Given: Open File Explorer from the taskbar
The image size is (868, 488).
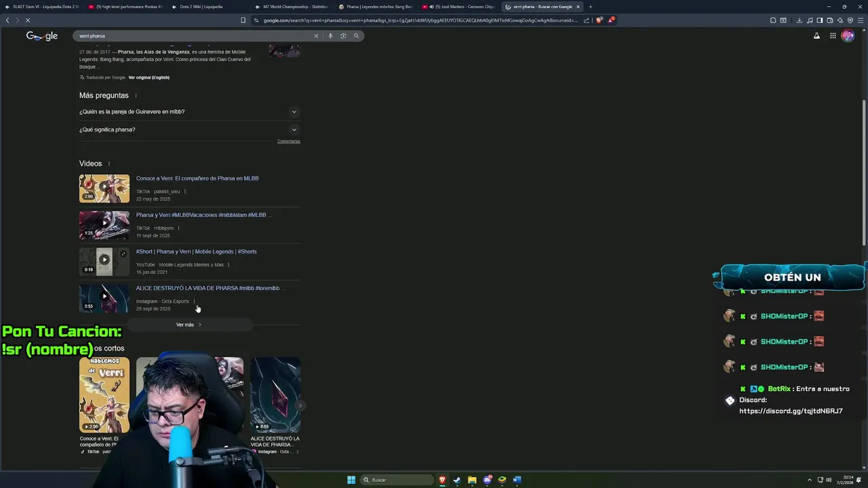Looking at the screenshot, I should pos(472,480).
